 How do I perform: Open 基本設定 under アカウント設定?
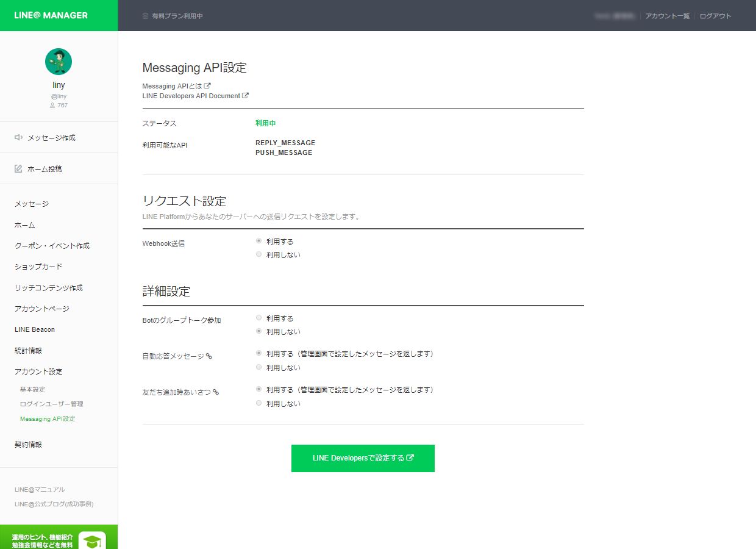point(33,389)
